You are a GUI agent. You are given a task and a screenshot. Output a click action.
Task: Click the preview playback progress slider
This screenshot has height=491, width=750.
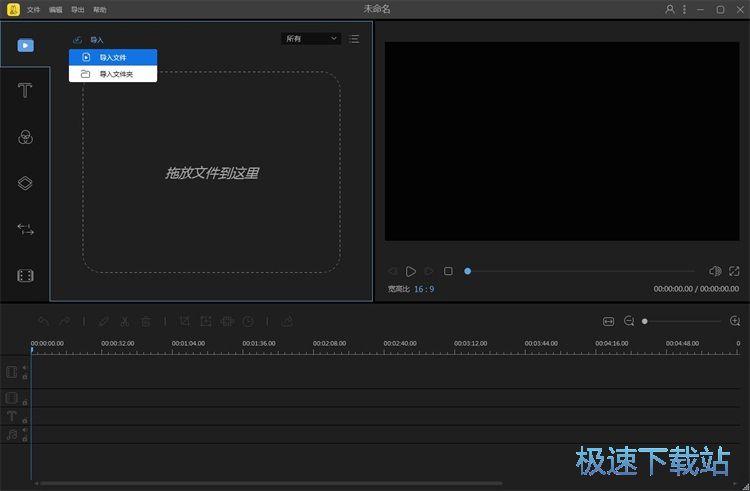tap(580, 271)
